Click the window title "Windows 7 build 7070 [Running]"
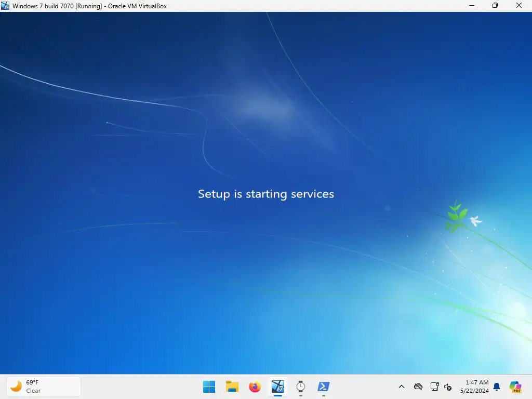Screen dimensions: 532x399 tap(57, 6)
